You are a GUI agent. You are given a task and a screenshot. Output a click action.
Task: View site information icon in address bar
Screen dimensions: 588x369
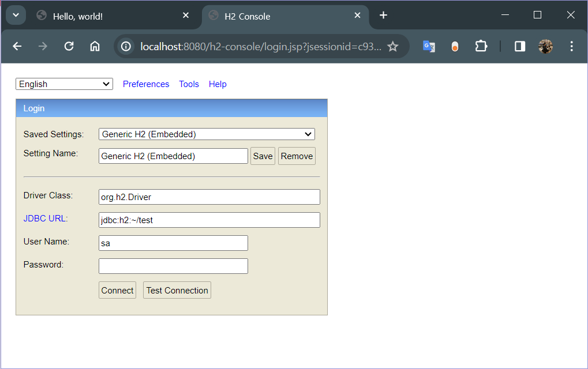pos(126,47)
